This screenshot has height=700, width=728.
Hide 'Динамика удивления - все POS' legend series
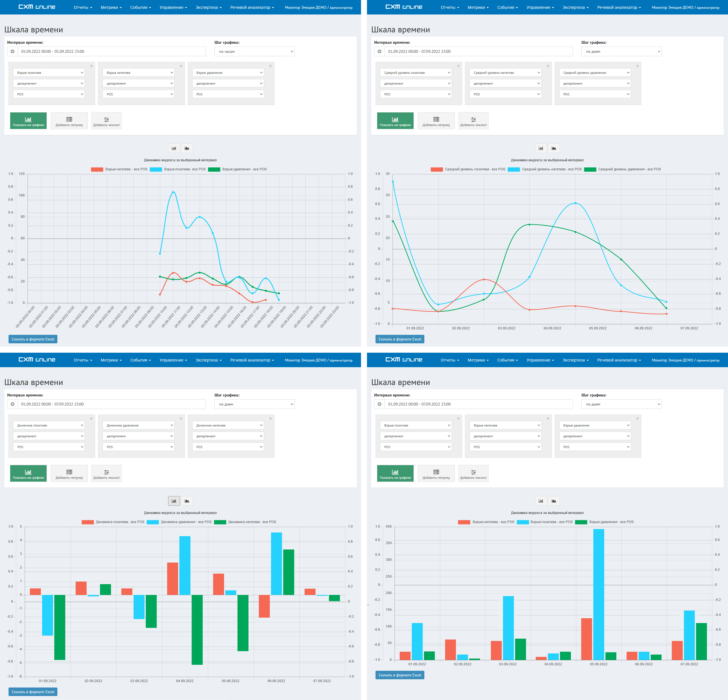[x=186, y=522]
